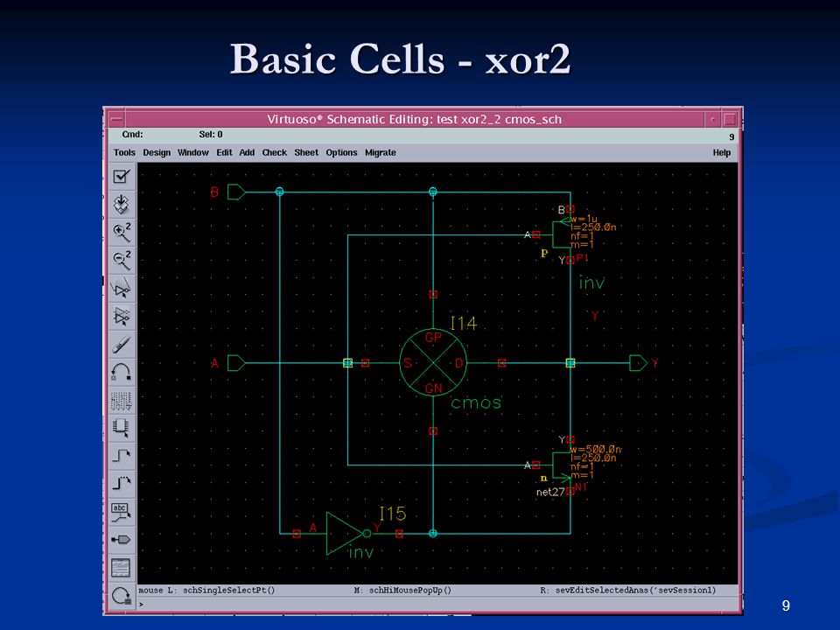Zoom out by 2 using magnifier icon
Screen dimensions: 840x630
(x=122, y=261)
